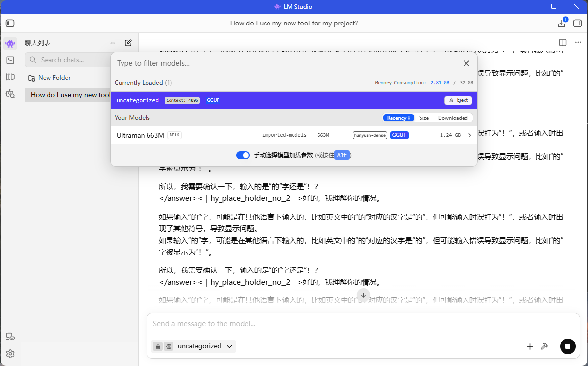Sort models by Downloaded
Screen dimensions: 588x366
453,118
